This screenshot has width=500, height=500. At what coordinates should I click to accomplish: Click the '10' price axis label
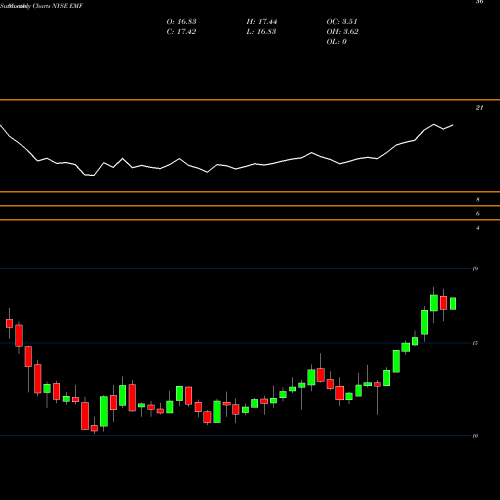coord(475,436)
